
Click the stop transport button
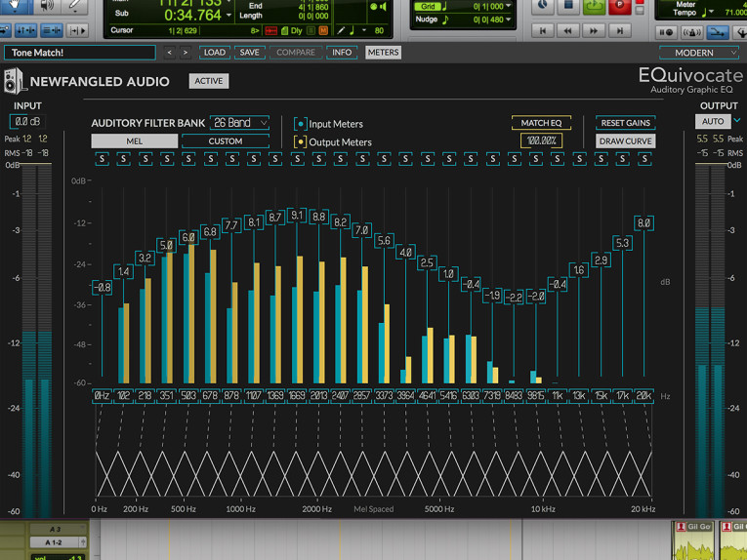click(568, 6)
